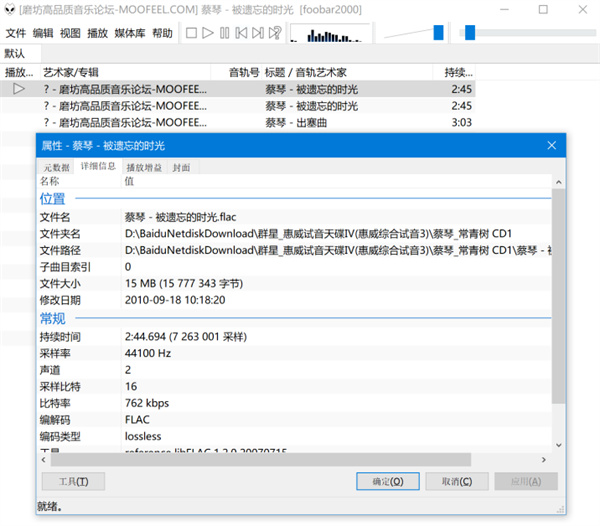Click the Stop playback button
The width and height of the screenshot is (600, 526).
pyautogui.click(x=191, y=33)
